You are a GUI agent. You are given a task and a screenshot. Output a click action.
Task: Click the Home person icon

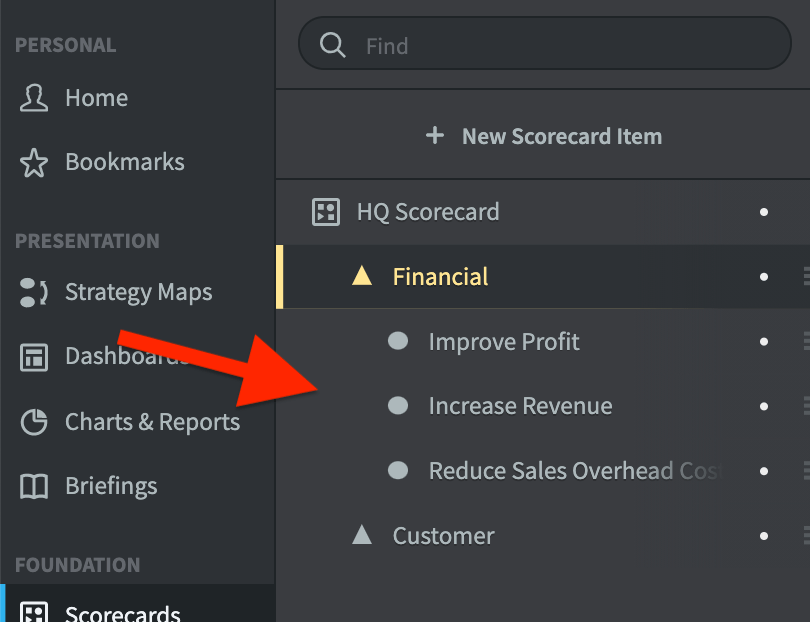[34, 98]
